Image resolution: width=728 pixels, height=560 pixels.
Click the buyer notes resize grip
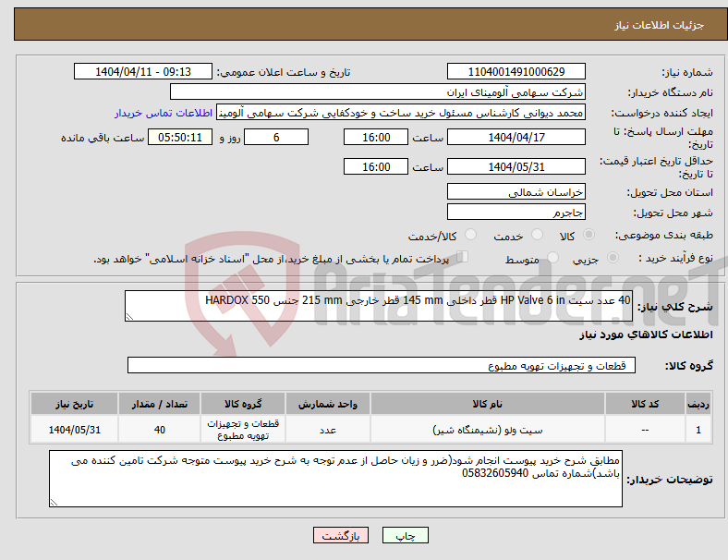pyautogui.click(x=54, y=503)
